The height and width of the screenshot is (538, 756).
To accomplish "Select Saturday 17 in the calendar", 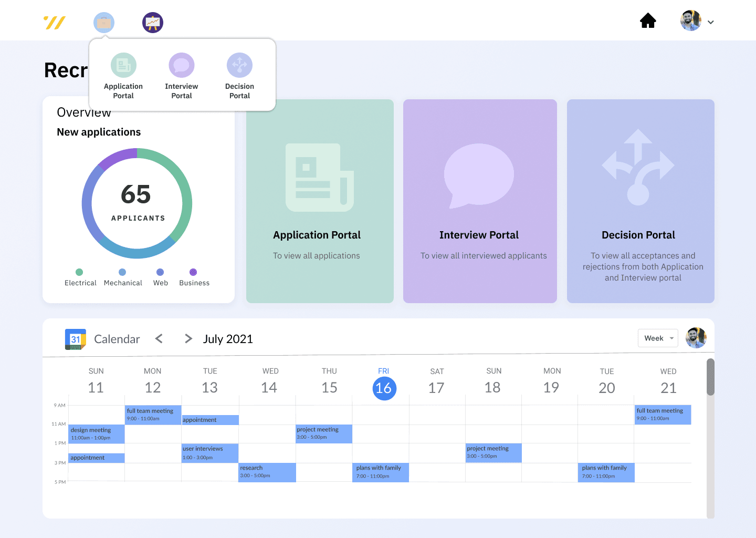I will click(436, 388).
